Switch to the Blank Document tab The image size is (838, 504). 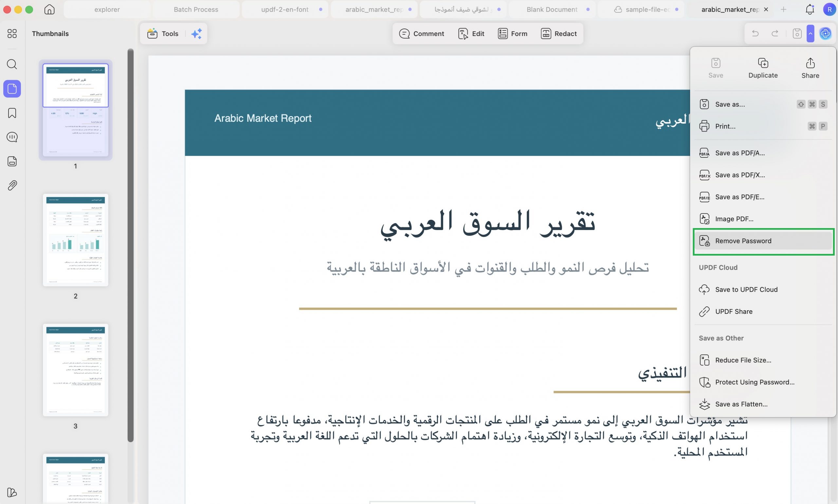(552, 9)
